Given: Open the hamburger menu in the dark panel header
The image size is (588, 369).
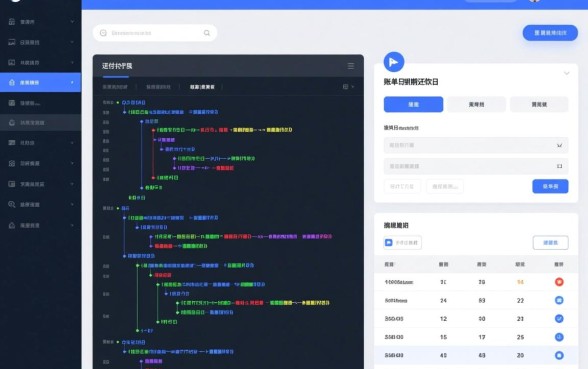Looking at the screenshot, I should pos(351,66).
